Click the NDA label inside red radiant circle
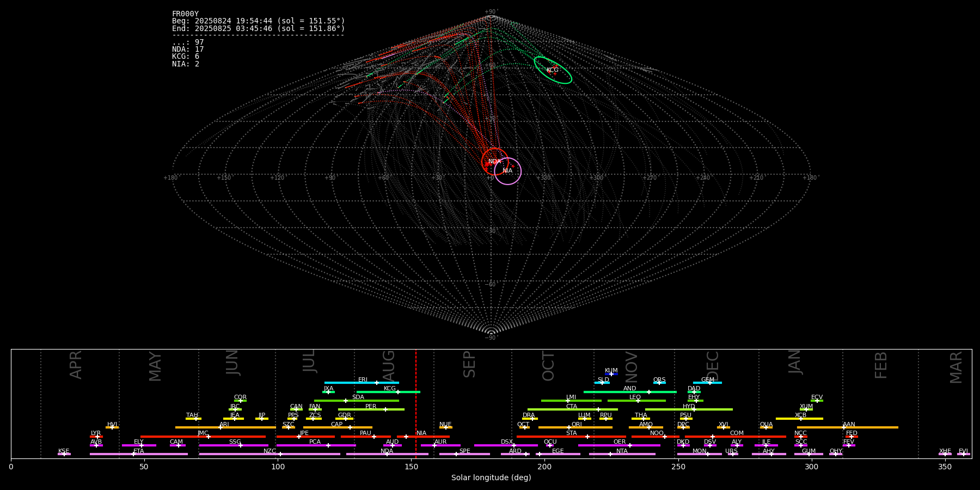Viewport: 980px width, 490px height. point(494,162)
